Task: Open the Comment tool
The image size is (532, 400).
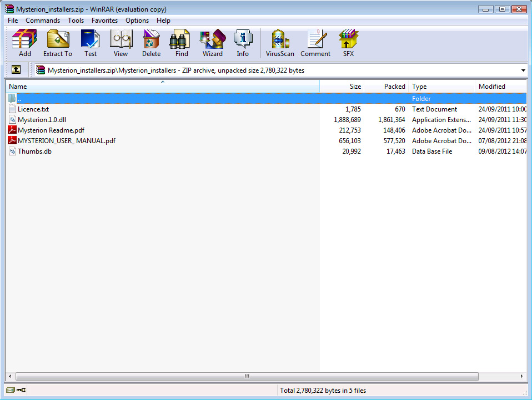Action: [x=315, y=43]
